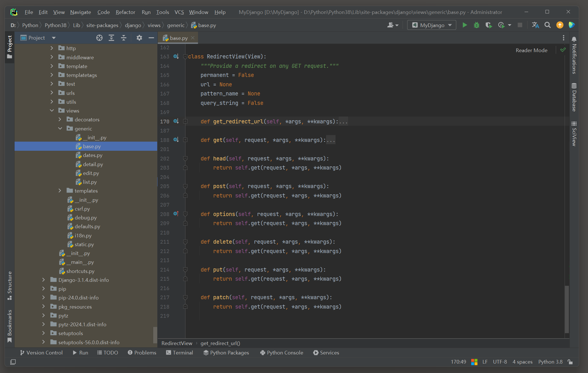The image size is (588, 373).
Task: Open the Navigate menu
Action: pos(80,12)
